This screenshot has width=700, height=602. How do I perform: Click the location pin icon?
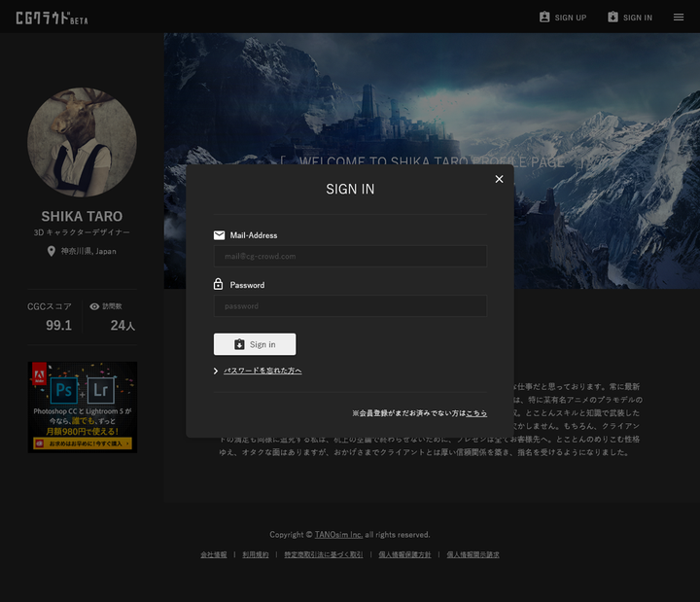(x=52, y=251)
